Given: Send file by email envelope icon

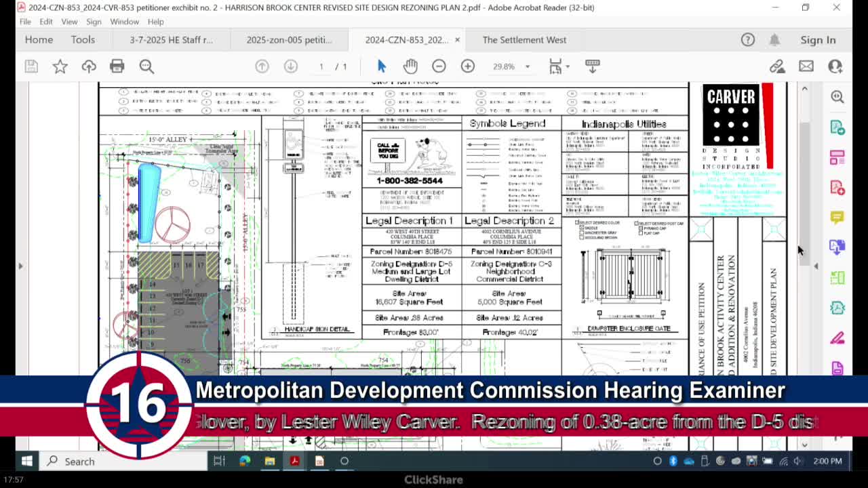Looking at the screenshot, I should click(x=806, y=66).
